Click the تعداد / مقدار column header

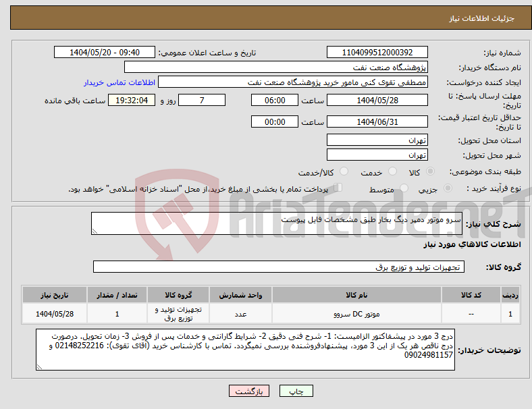click(x=117, y=295)
